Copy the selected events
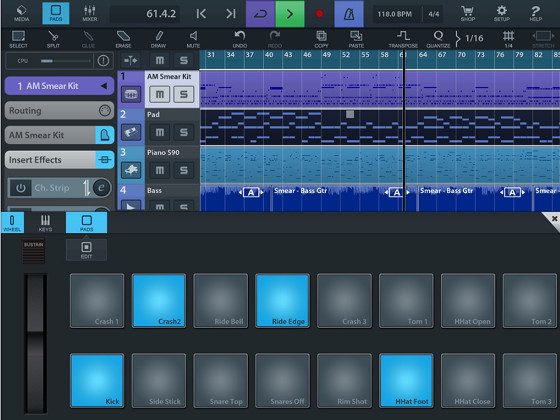The height and width of the screenshot is (420, 560). pos(321,39)
